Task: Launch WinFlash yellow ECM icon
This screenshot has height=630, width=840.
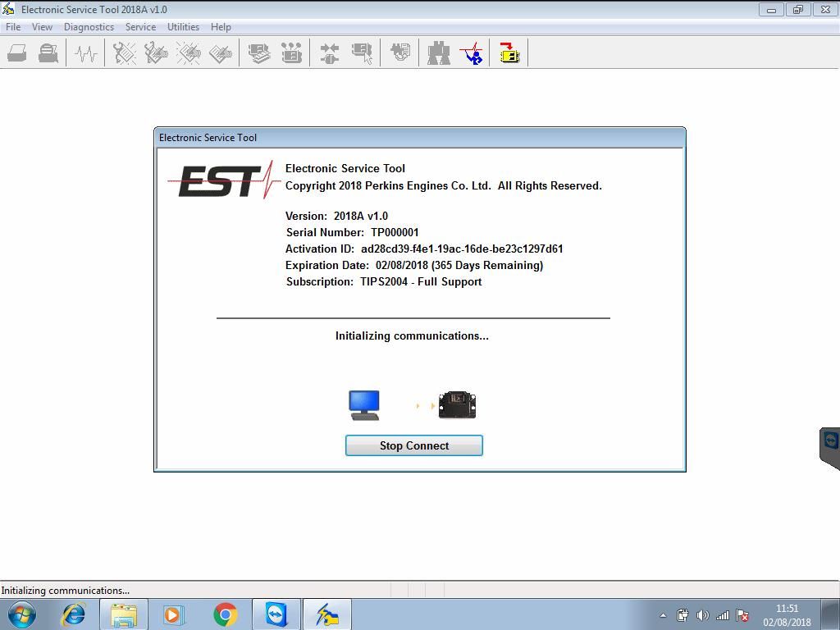Action: click(x=509, y=52)
